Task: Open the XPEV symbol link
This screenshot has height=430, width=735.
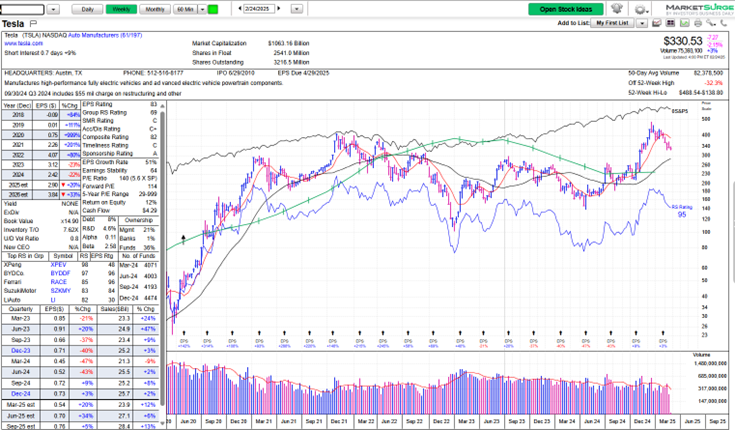Action: click(x=59, y=265)
